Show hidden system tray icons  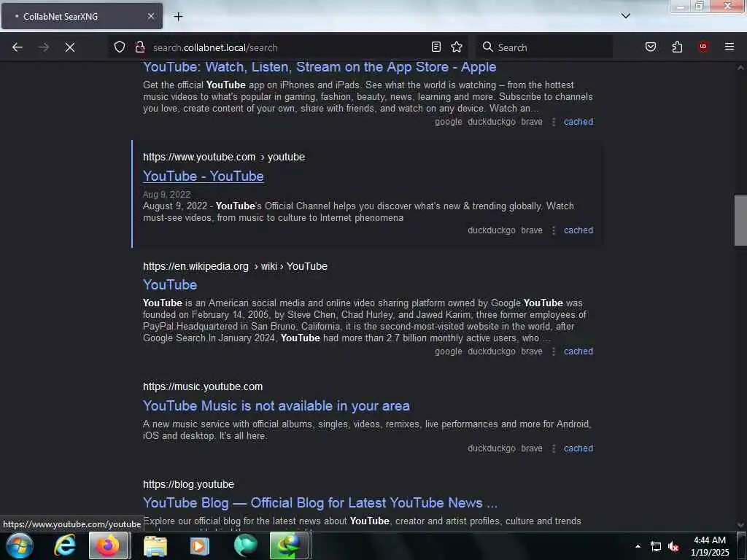638,546
